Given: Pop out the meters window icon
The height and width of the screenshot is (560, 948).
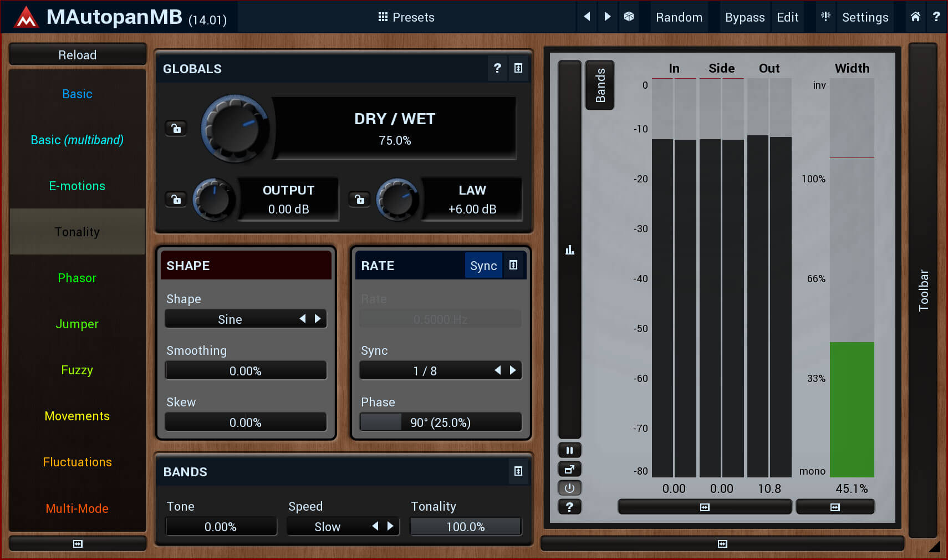Looking at the screenshot, I should coord(569,469).
